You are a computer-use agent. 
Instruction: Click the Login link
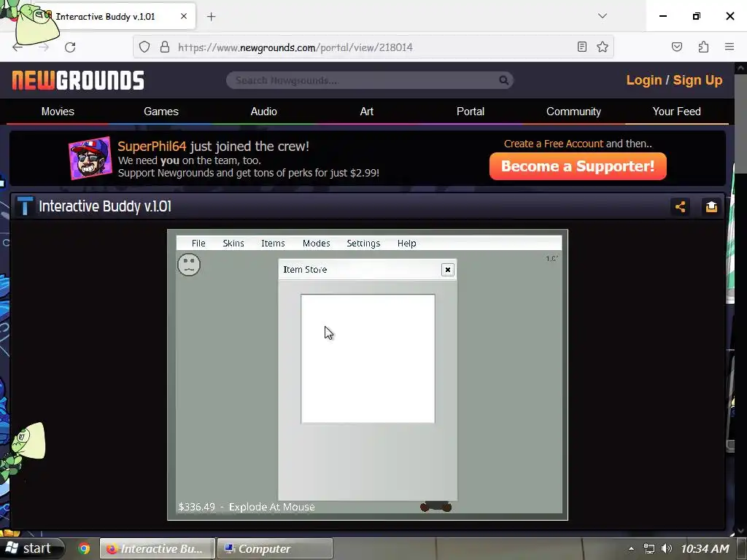[x=644, y=80]
